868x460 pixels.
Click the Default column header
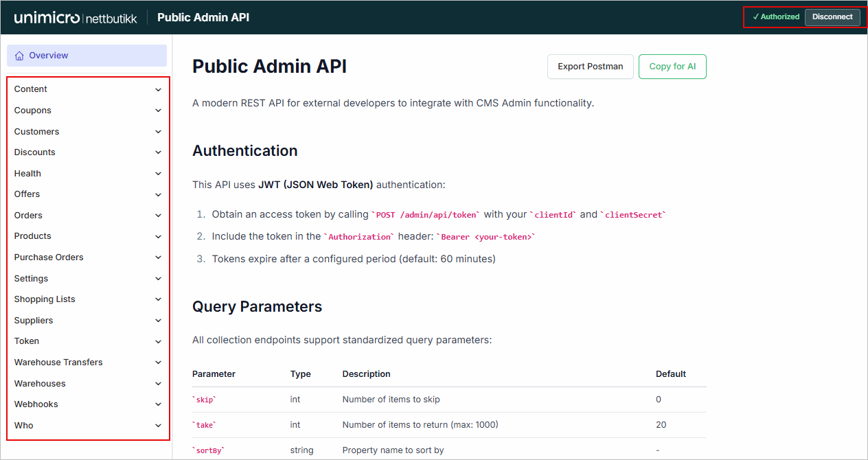coord(671,374)
